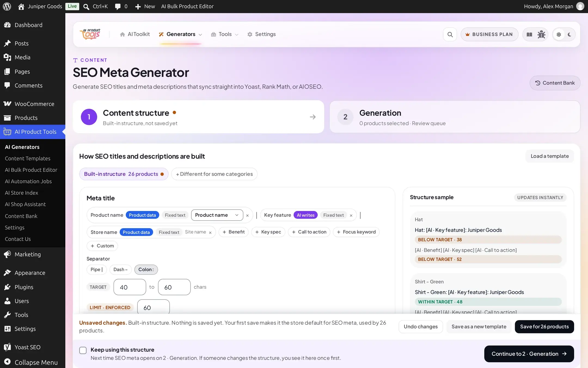Click Undo changes
The width and height of the screenshot is (588, 368).
click(x=421, y=327)
